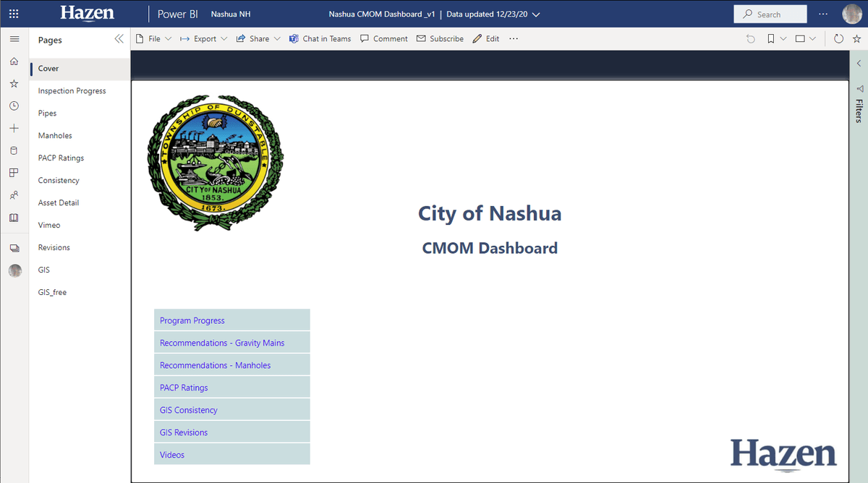The image size is (868, 483).
Task: Open Learn book icon in left rail
Action: click(x=14, y=218)
